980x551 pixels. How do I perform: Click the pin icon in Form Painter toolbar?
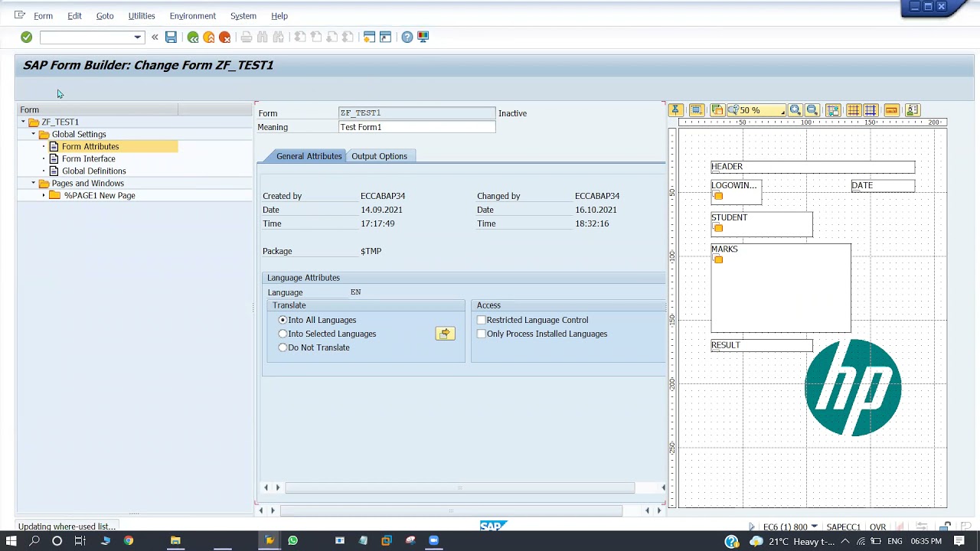coord(675,110)
